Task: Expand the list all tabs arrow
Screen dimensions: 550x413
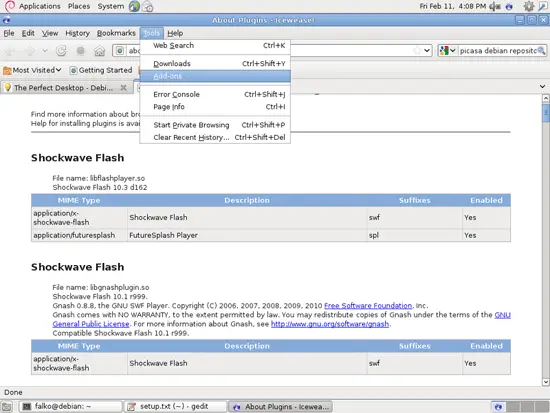Action: point(542,86)
